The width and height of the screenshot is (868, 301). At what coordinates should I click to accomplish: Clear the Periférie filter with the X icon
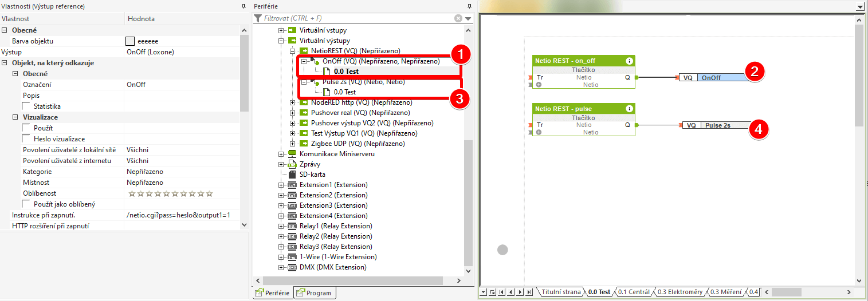coord(458,18)
